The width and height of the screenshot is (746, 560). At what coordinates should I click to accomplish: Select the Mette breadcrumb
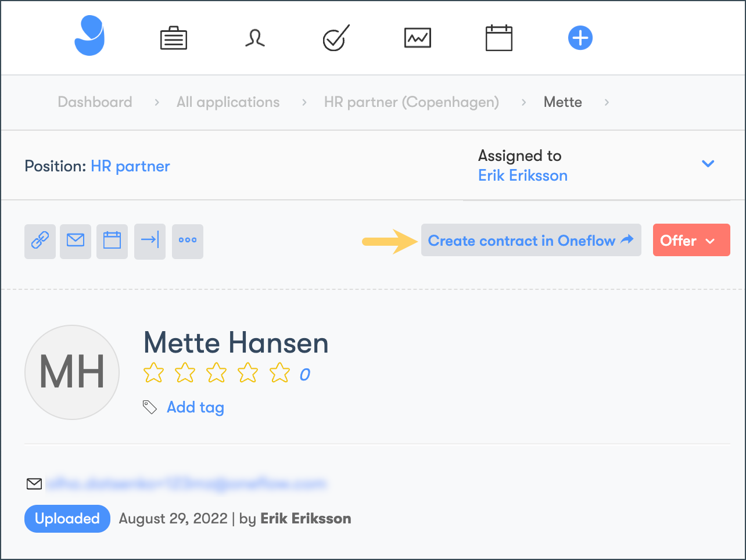click(563, 102)
